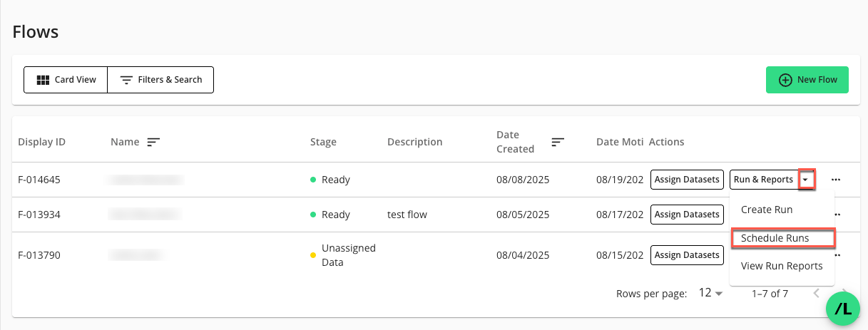The height and width of the screenshot is (330, 868).
Task: Expand the Run & Reports dropdown arrow
Action: pyautogui.click(x=806, y=180)
